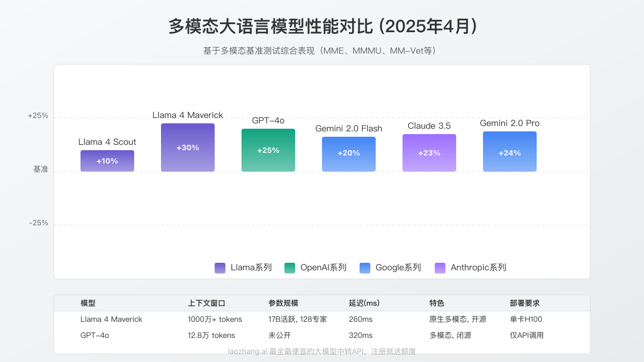
Task: Click the '参数规模' column header
Action: (x=283, y=303)
